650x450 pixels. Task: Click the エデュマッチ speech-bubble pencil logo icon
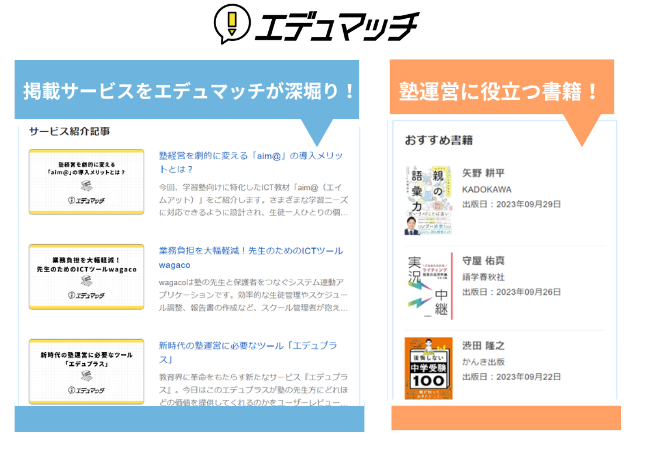[x=232, y=24]
